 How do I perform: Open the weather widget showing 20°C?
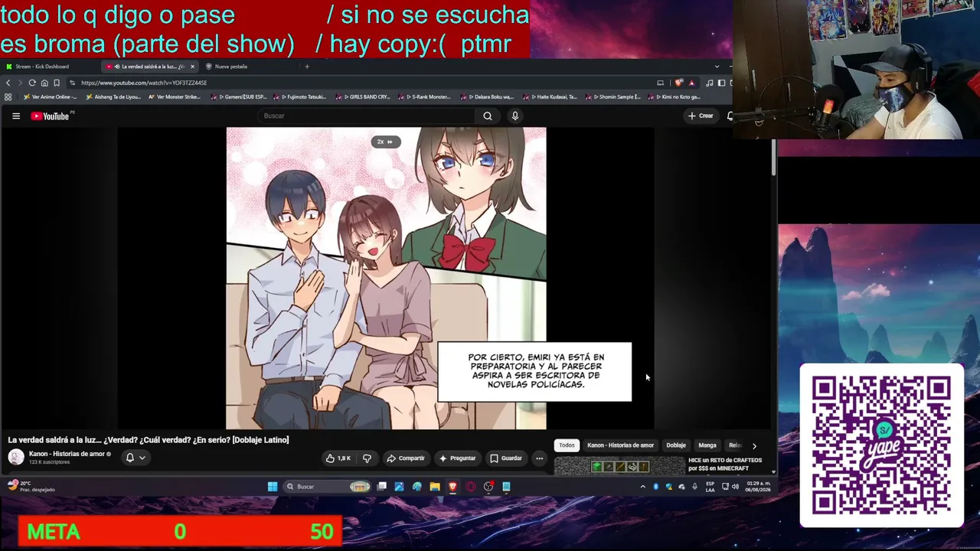pos(31,487)
